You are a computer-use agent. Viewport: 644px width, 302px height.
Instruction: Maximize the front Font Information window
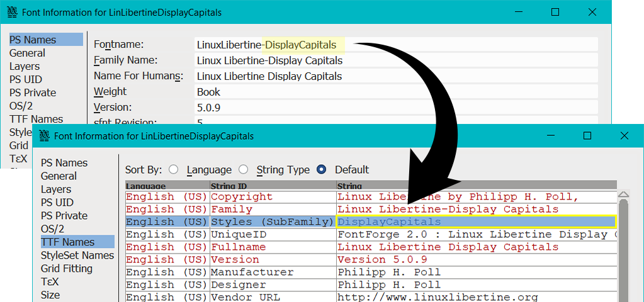coord(587,135)
